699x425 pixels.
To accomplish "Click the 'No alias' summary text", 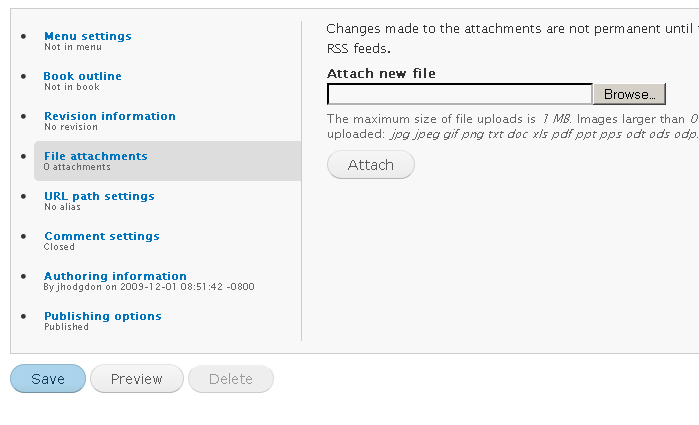I will (x=62, y=207).
